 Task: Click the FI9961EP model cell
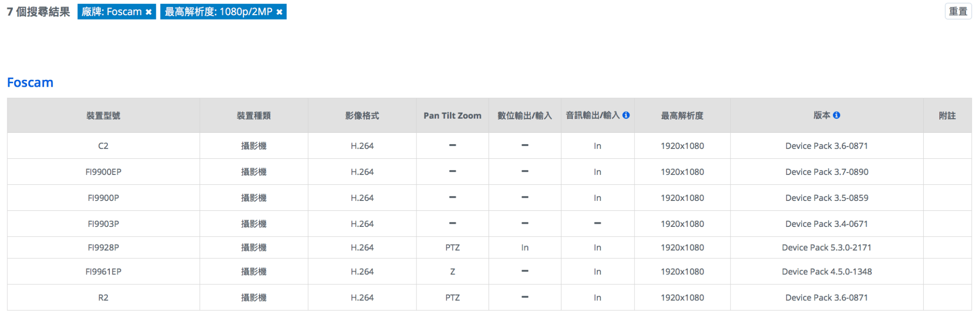(x=103, y=271)
